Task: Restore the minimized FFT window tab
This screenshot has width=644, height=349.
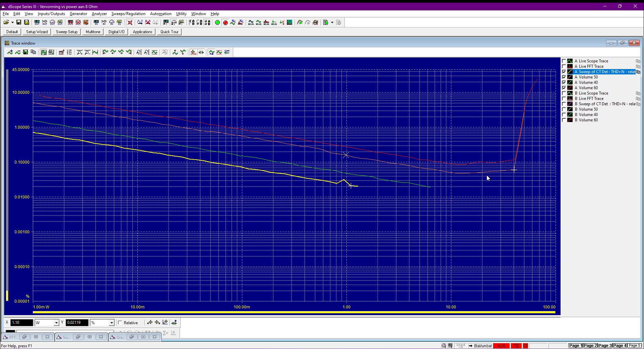Action: tap(24, 337)
